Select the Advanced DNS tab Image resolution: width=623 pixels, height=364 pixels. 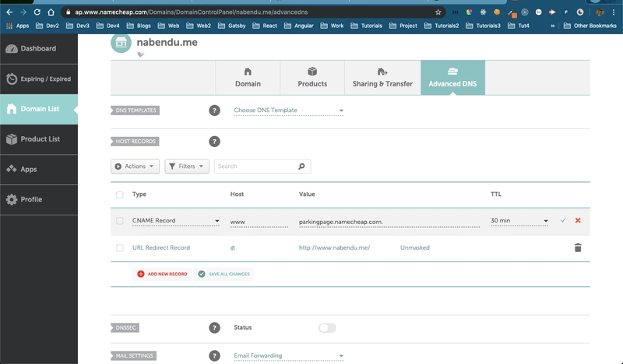coord(452,78)
